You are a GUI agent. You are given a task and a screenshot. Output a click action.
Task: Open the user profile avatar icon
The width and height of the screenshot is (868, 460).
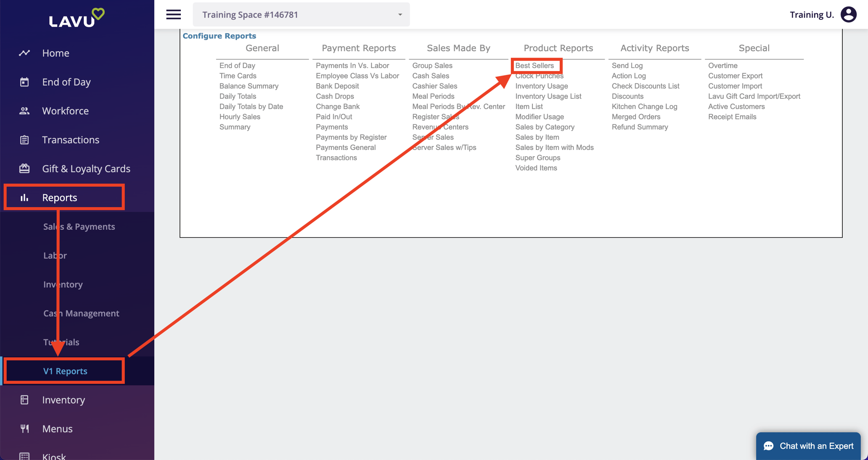click(848, 15)
